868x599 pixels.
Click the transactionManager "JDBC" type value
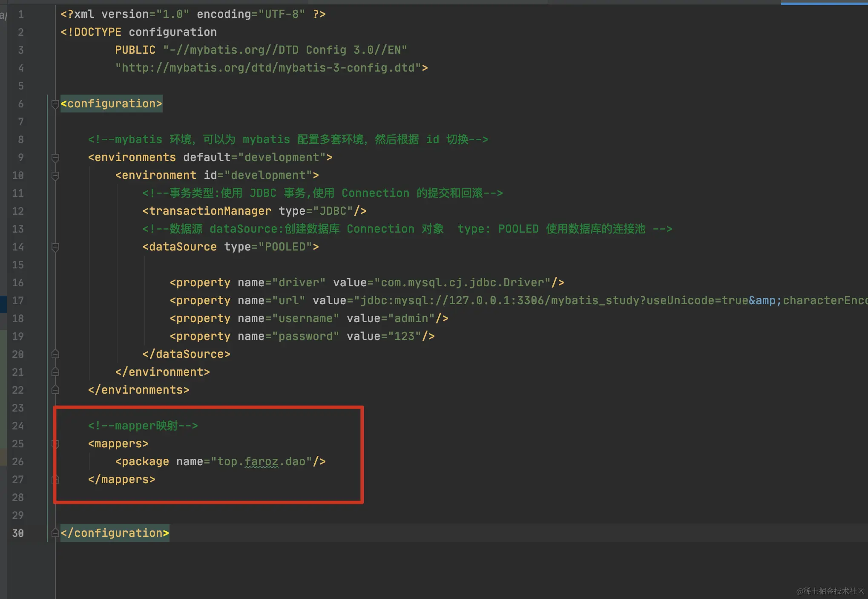[333, 211]
